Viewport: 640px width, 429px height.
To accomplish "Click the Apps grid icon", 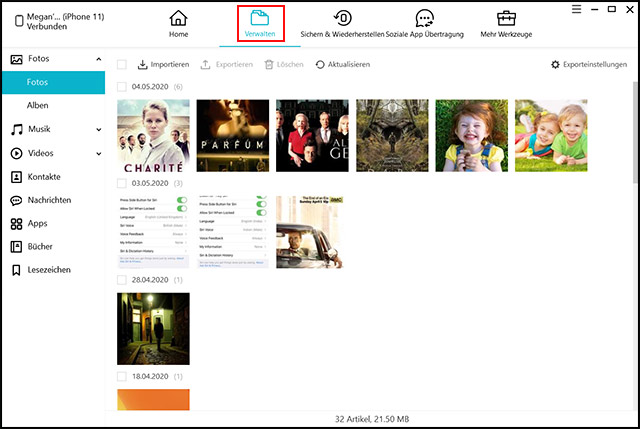I will point(16,224).
